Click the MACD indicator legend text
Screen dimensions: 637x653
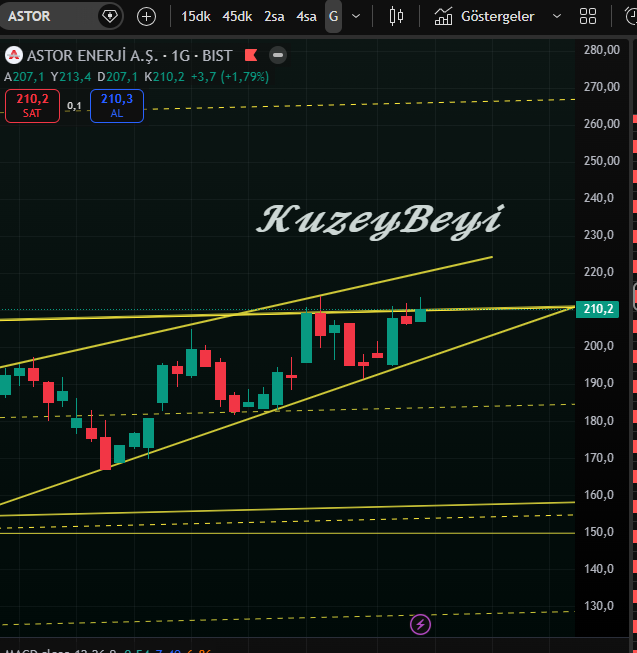[x=108, y=650]
